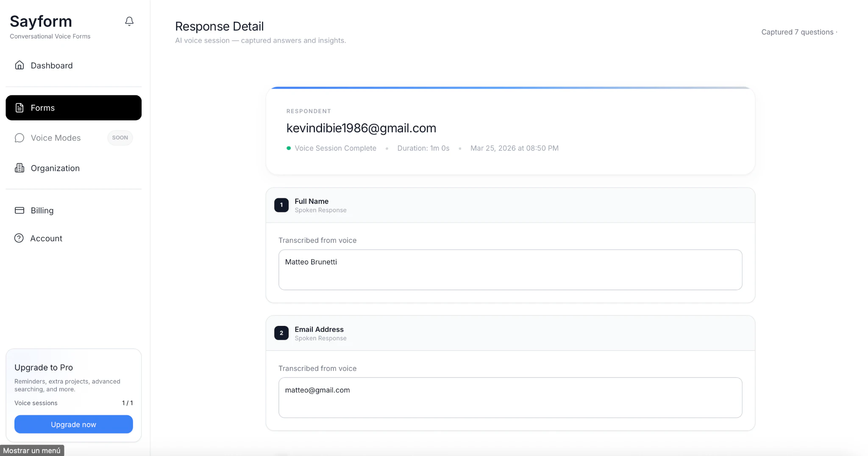This screenshot has width=868, height=456.
Task: Open Dashboard in the sidebar
Action: 74,65
